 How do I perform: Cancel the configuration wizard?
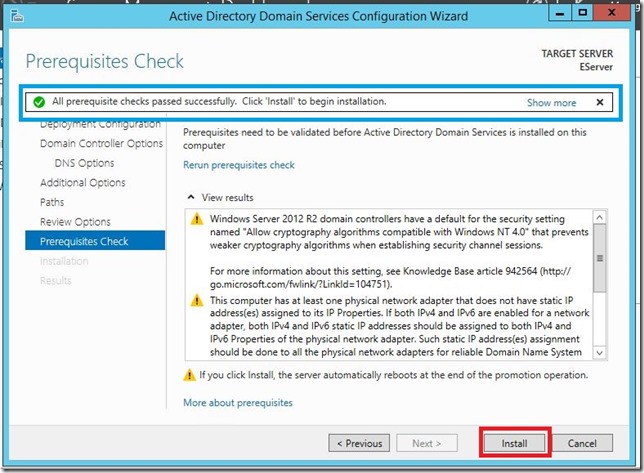[x=582, y=443]
